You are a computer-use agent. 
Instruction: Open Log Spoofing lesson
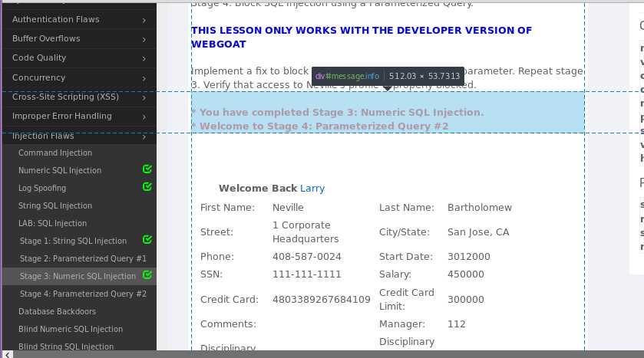click(x=42, y=188)
